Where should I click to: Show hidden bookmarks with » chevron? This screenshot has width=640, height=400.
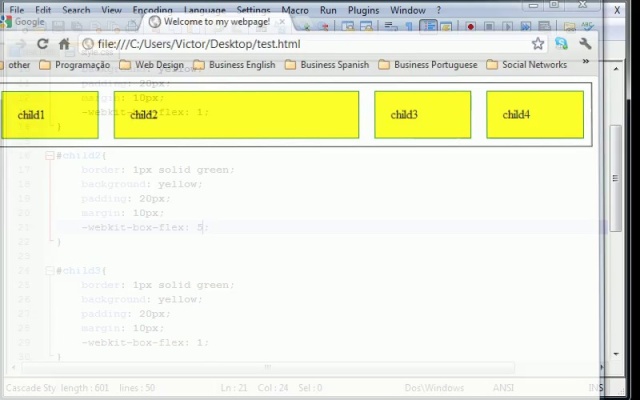point(586,62)
